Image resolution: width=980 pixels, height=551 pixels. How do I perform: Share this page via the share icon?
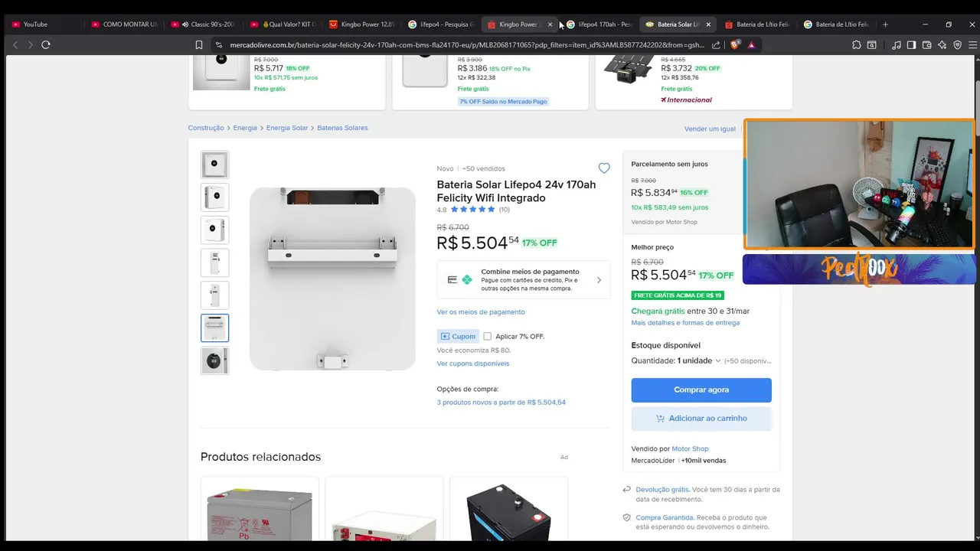point(716,45)
